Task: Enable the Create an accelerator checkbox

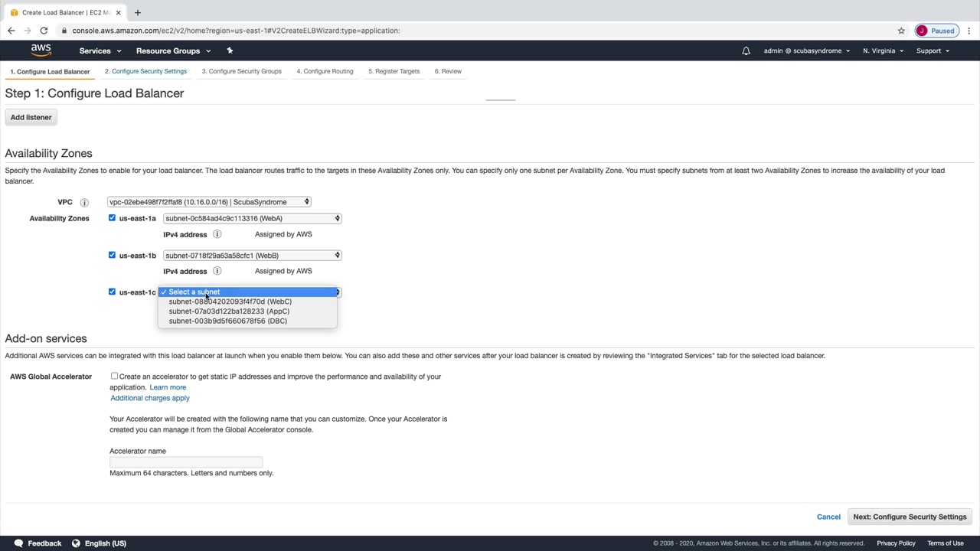Action: (x=114, y=376)
